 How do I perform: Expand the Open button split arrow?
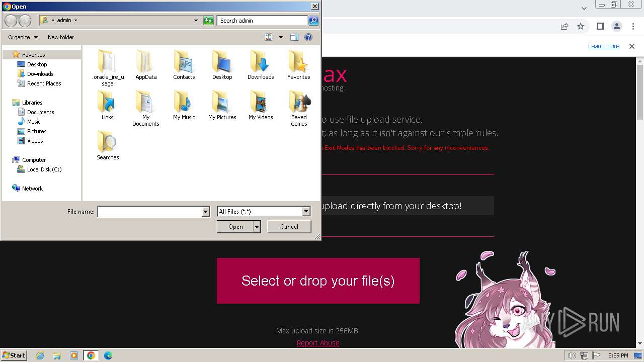click(x=257, y=227)
